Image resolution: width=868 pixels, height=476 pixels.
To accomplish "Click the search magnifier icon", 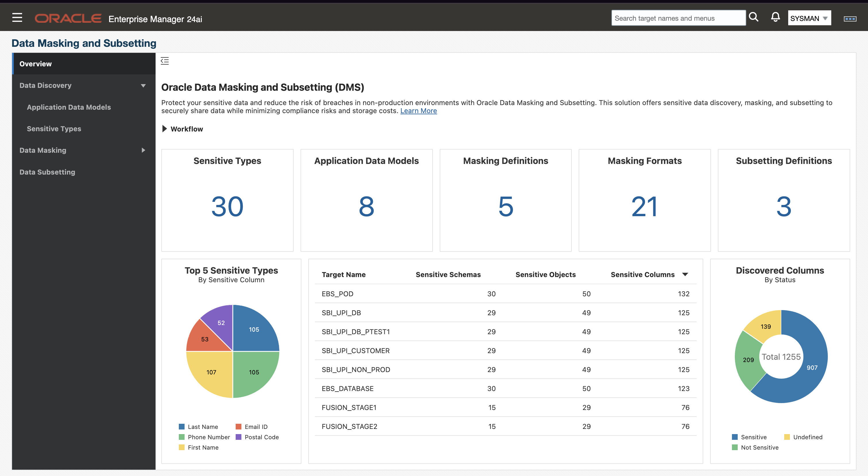I will pos(753,17).
